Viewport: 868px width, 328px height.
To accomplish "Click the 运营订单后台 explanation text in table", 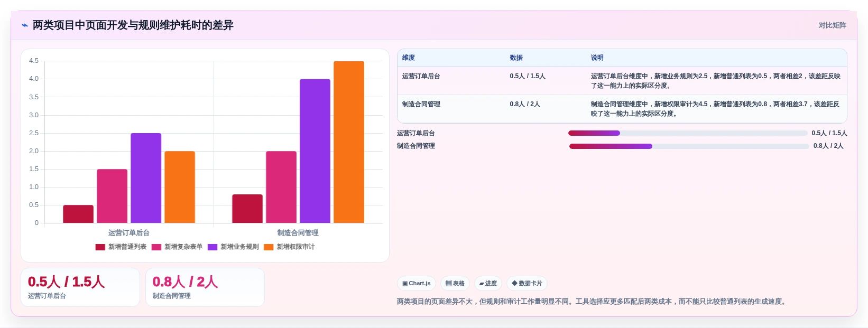I will coord(716,81).
